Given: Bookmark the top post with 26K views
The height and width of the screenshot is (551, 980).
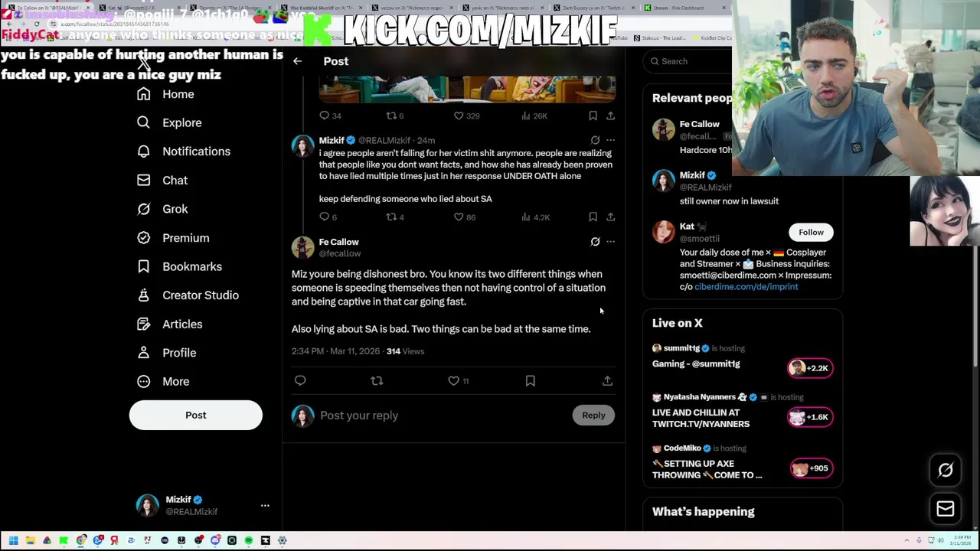Looking at the screenshot, I should click(x=593, y=116).
